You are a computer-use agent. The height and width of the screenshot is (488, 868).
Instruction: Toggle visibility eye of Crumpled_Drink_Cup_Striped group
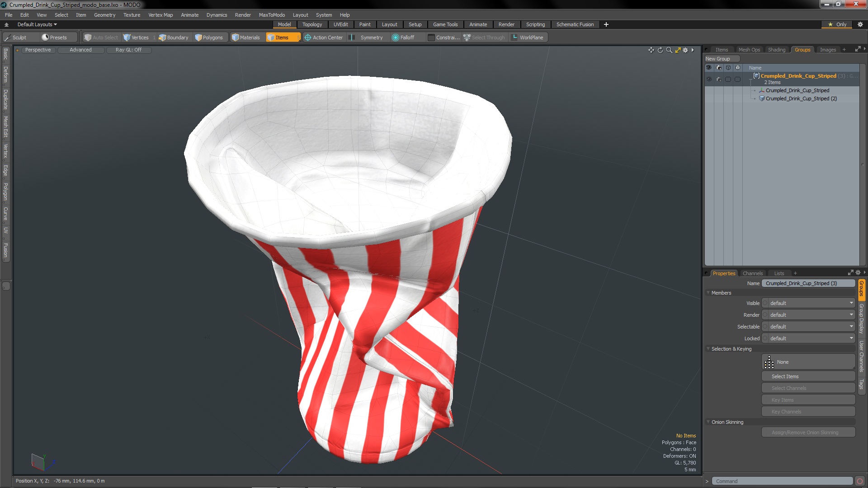tap(708, 79)
